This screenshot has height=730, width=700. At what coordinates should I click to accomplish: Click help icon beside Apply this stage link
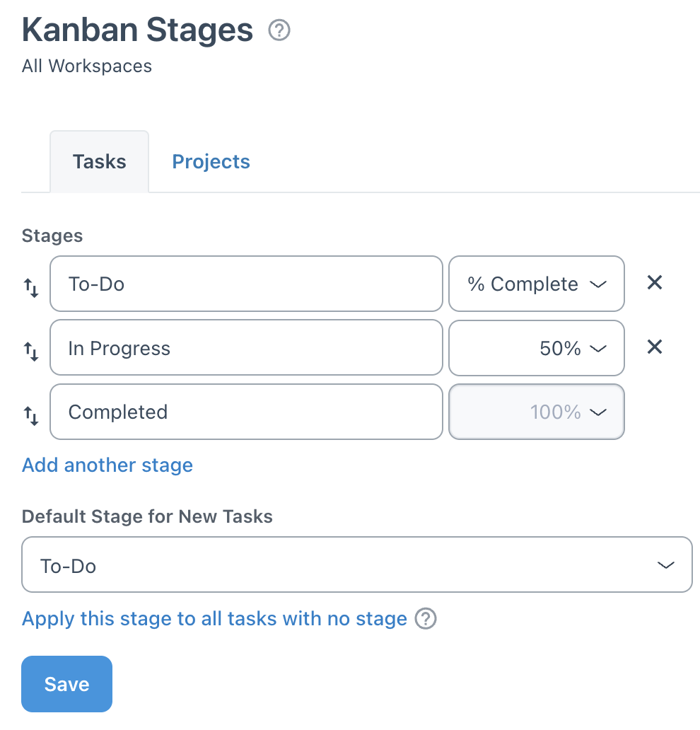[425, 620]
